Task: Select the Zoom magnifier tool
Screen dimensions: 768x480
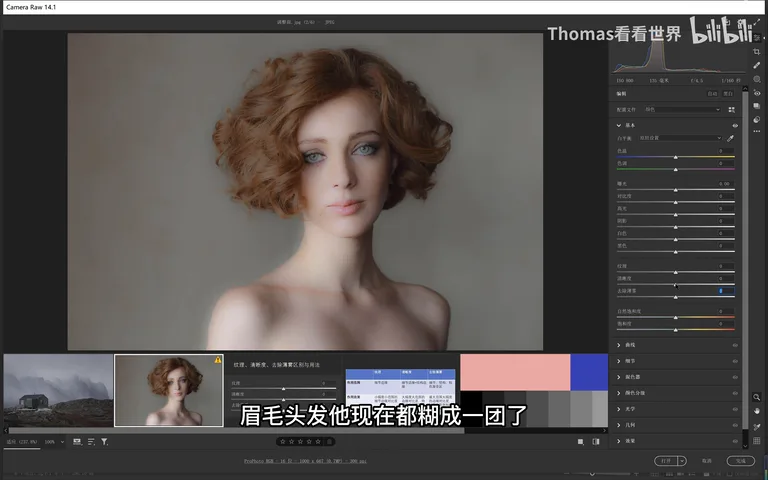Action: pos(757,397)
